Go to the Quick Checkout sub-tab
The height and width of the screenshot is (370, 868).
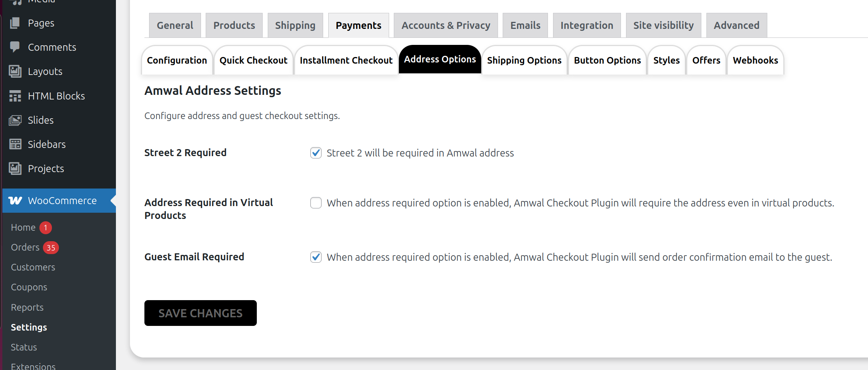click(253, 60)
